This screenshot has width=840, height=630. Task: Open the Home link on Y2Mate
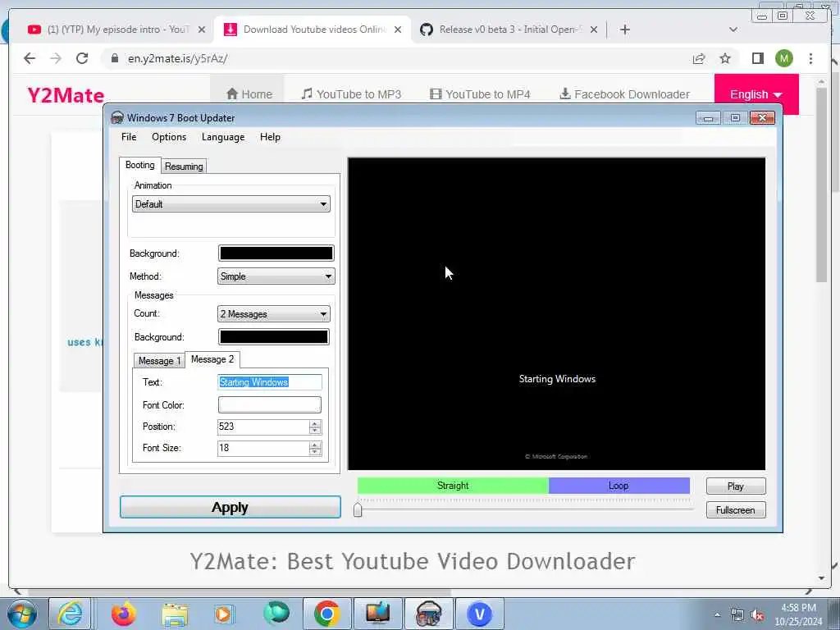point(249,94)
